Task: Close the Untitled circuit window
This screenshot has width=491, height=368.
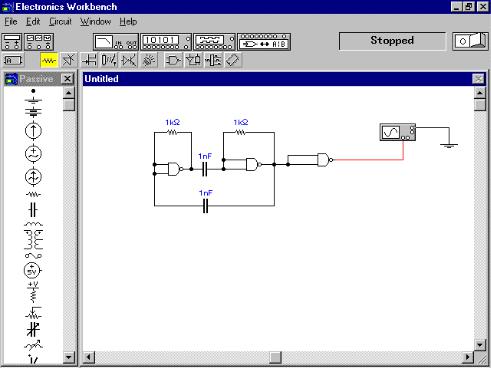Action: pyautogui.click(x=478, y=79)
